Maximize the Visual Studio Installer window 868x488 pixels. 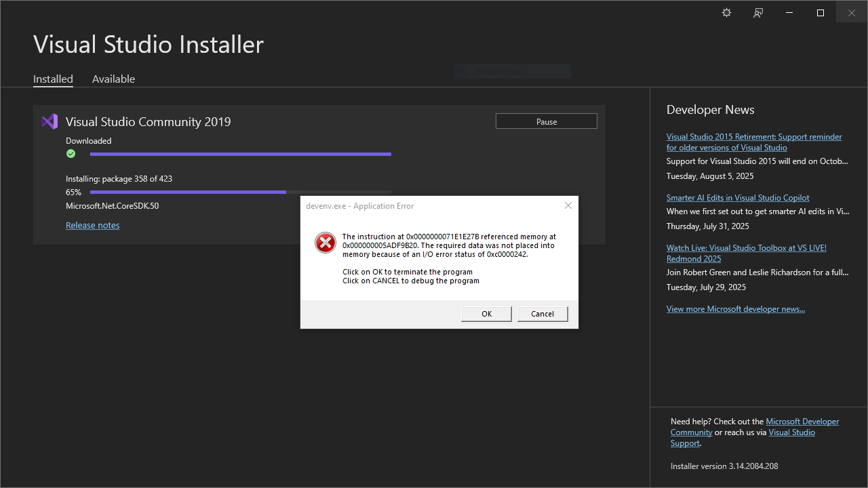tap(821, 13)
